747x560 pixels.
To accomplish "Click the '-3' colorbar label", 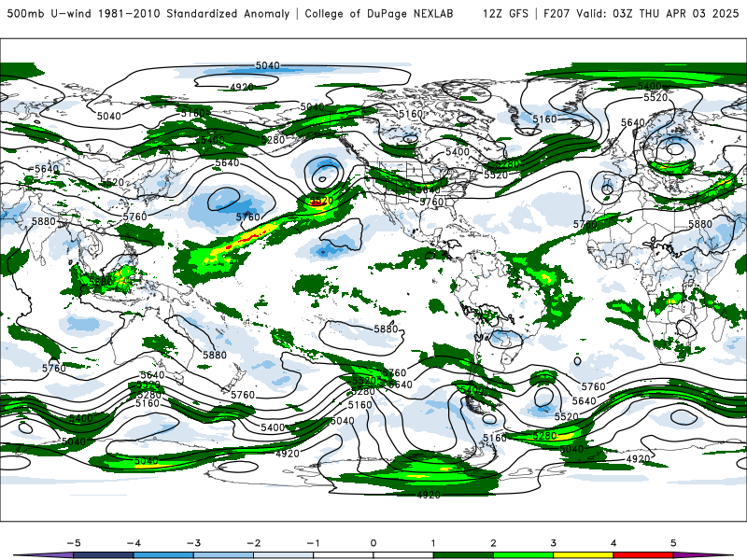I will tap(193, 543).
